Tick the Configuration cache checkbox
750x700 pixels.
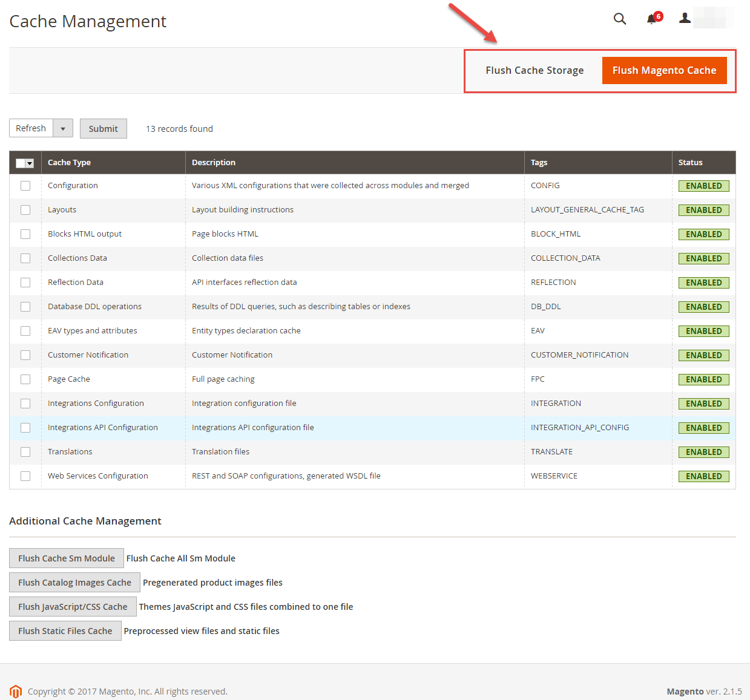[x=25, y=186]
